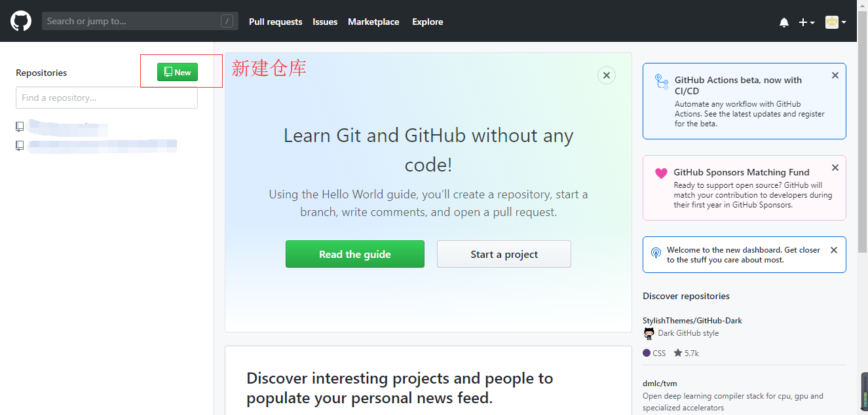Close the new dashboard welcome notice

[x=834, y=250]
